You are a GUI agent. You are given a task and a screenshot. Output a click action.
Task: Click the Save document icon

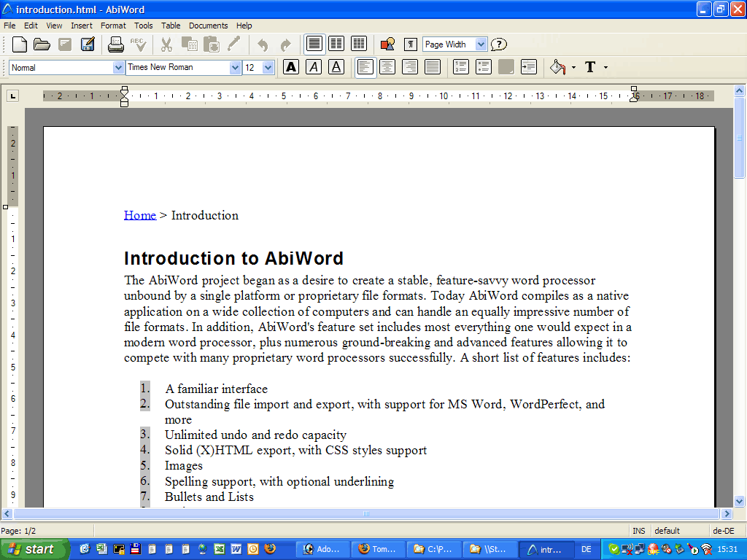point(65,44)
